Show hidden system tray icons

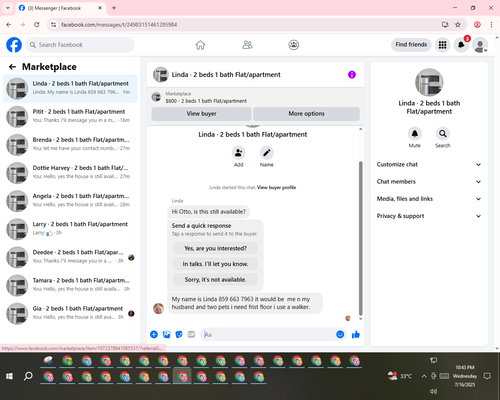click(424, 376)
